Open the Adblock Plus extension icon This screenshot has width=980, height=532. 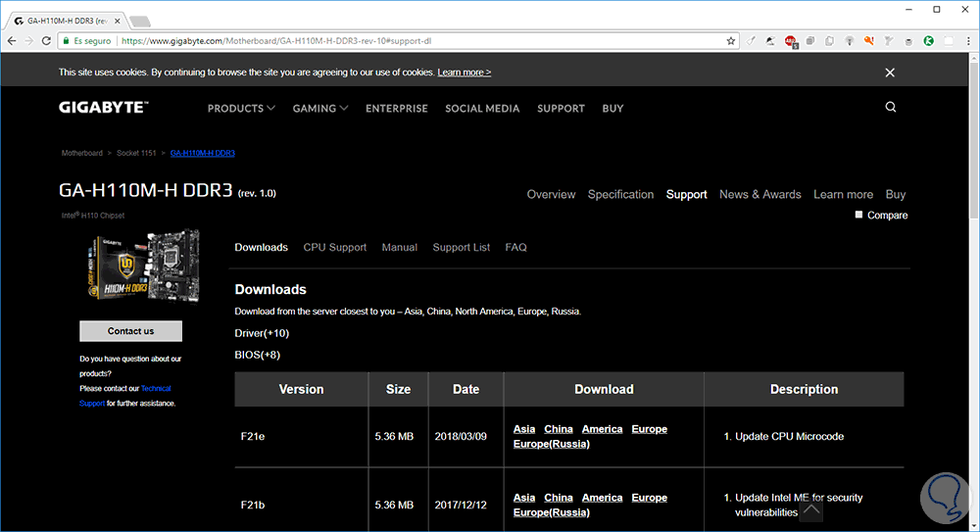[791, 41]
